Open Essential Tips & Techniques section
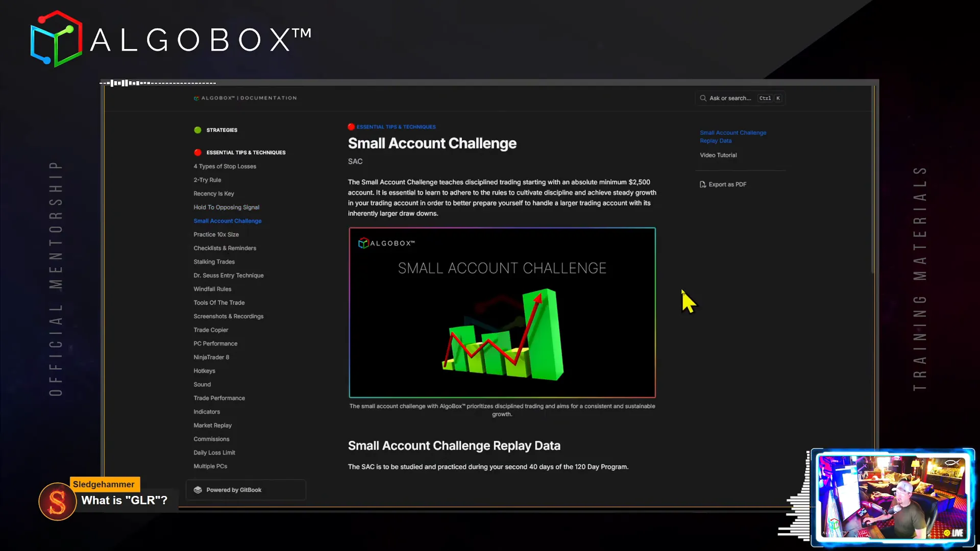Image resolution: width=980 pixels, height=551 pixels. pyautogui.click(x=246, y=153)
